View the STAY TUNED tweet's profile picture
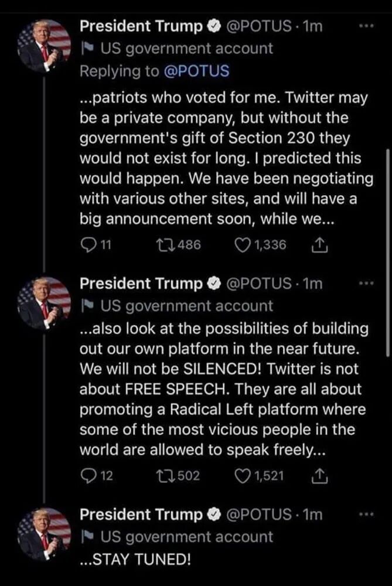Viewport: 392px width, 586px height. (x=44, y=535)
